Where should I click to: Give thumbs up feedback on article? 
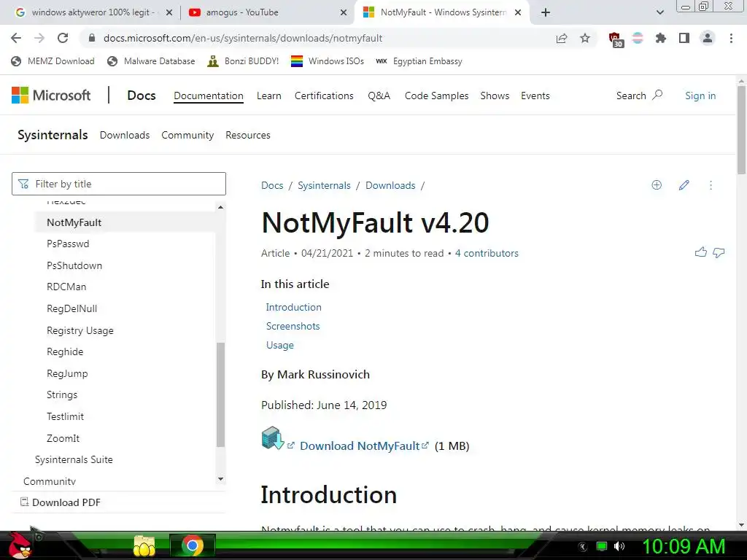701,252
